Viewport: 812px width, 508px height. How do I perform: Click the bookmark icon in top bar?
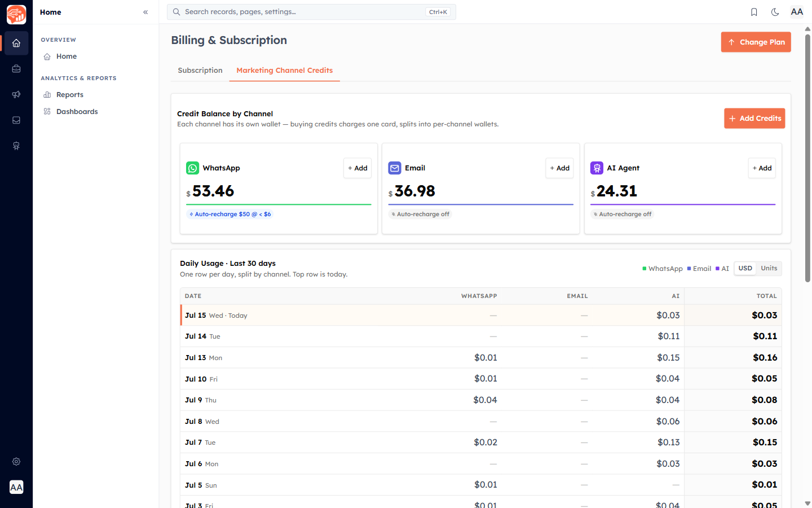(754, 12)
